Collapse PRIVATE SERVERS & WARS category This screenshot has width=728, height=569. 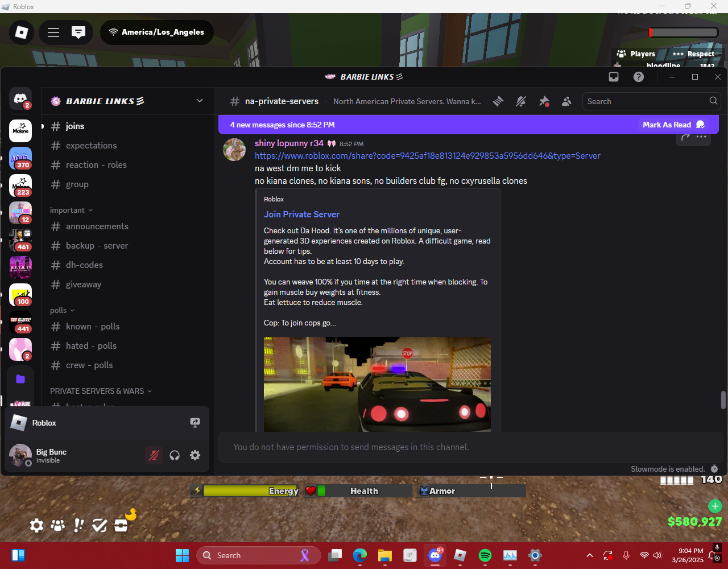click(x=101, y=391)
